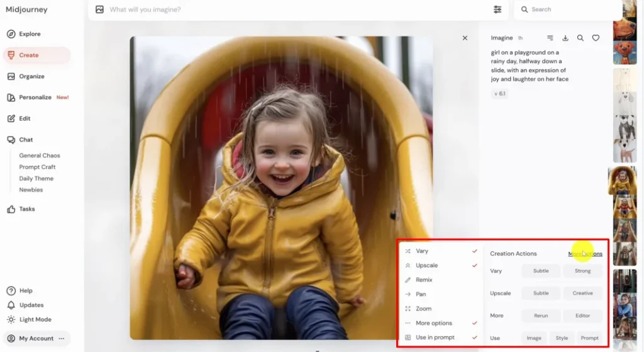Toggle Use in prompt checkmark
The width and height of the screenshot is (644, 352).
click(x=474, y=338)
